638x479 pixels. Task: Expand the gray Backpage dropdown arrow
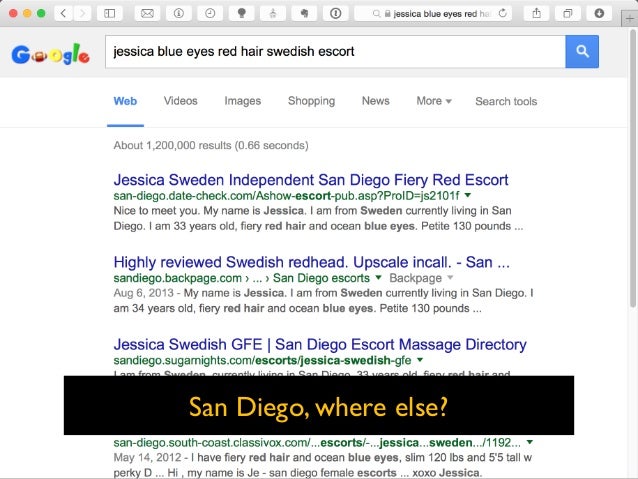(450, 278)
